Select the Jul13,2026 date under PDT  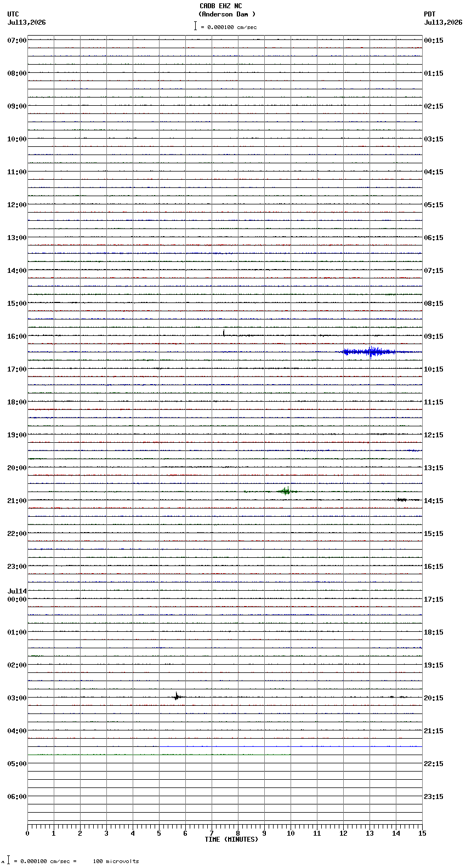[x=443, y=22]
